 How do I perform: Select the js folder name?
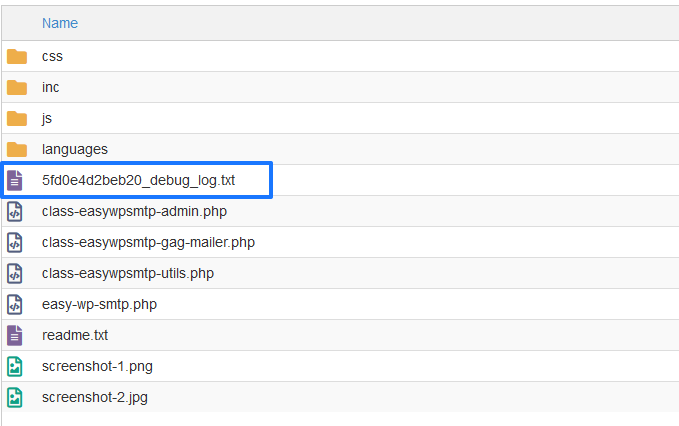click(x=47, y=118)
